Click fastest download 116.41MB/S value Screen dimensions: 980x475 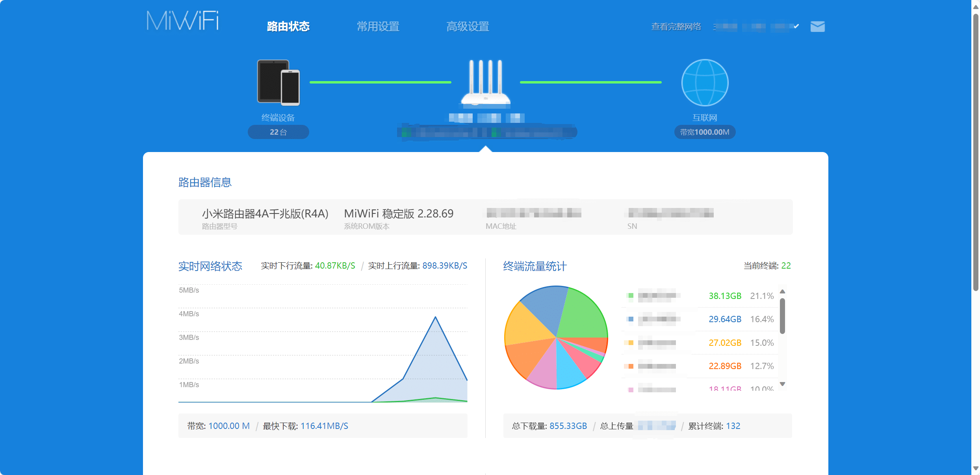pos(324,426)
